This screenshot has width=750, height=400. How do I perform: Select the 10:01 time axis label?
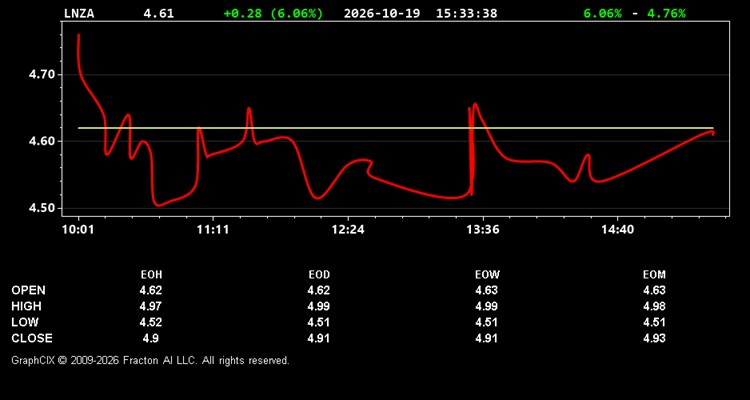(x=78, y=230)
